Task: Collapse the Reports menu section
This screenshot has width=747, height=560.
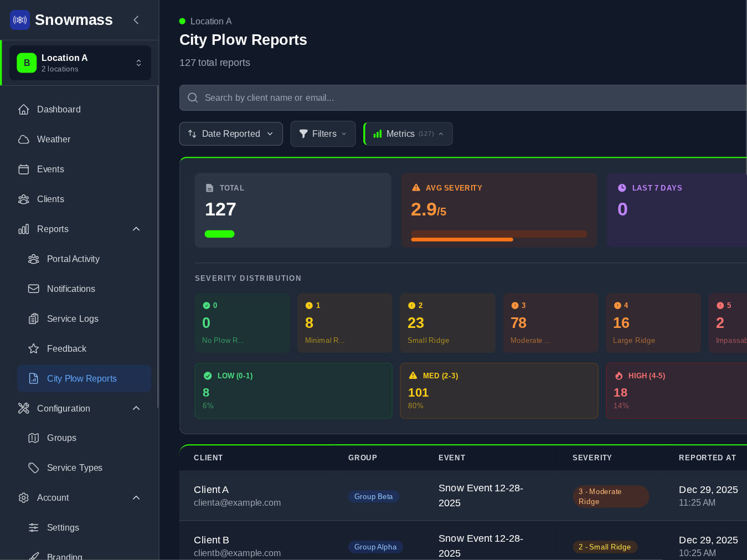Action: pos(136,229)
